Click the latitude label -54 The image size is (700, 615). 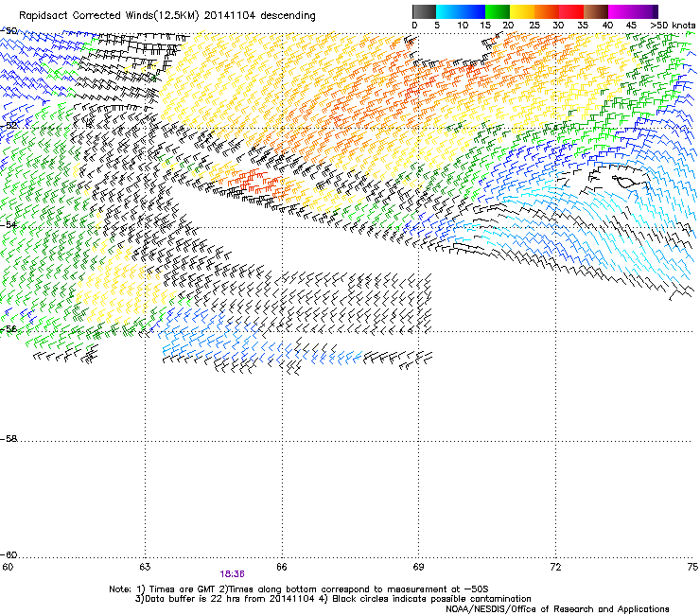click(9, 224)
